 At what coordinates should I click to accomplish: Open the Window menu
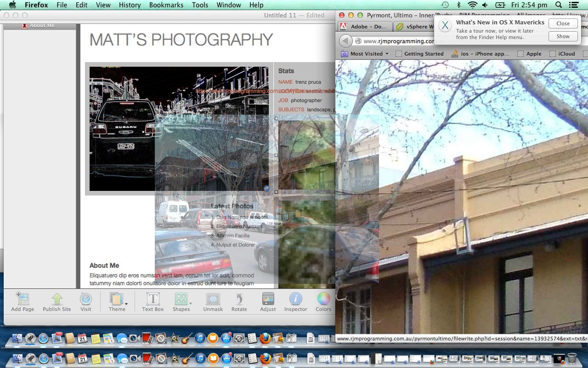228,5
